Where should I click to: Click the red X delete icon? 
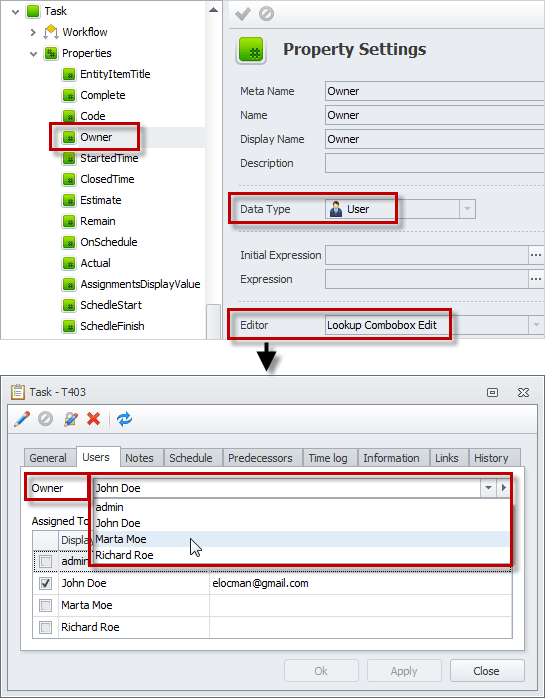(x=94, y=419)
